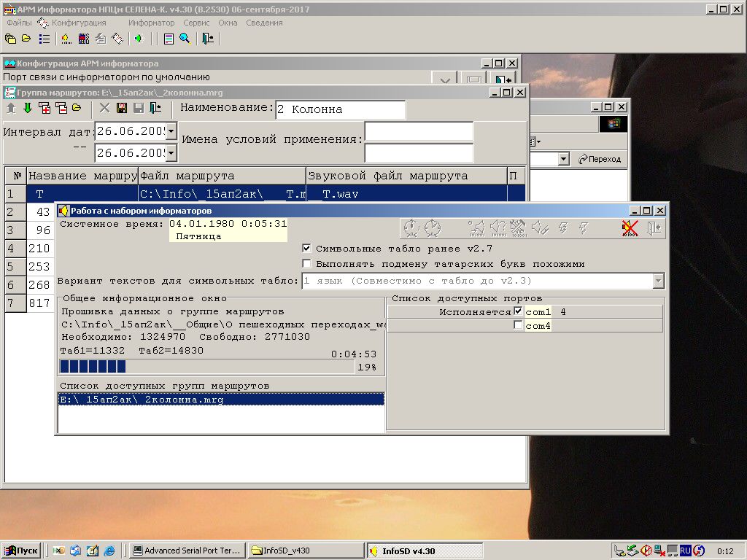Viewport: 747px width, 560px height.
Task: Click the Пуск start button
Action: click(20, 551)
